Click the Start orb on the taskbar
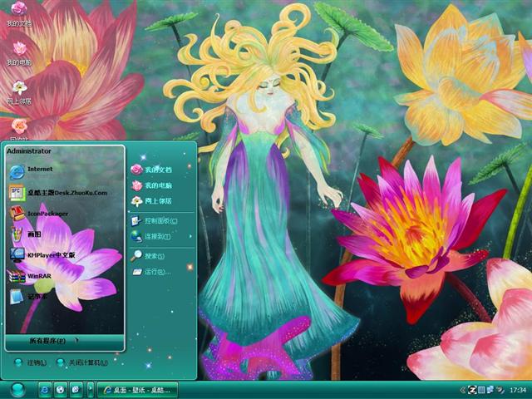 tap(16, 389)
